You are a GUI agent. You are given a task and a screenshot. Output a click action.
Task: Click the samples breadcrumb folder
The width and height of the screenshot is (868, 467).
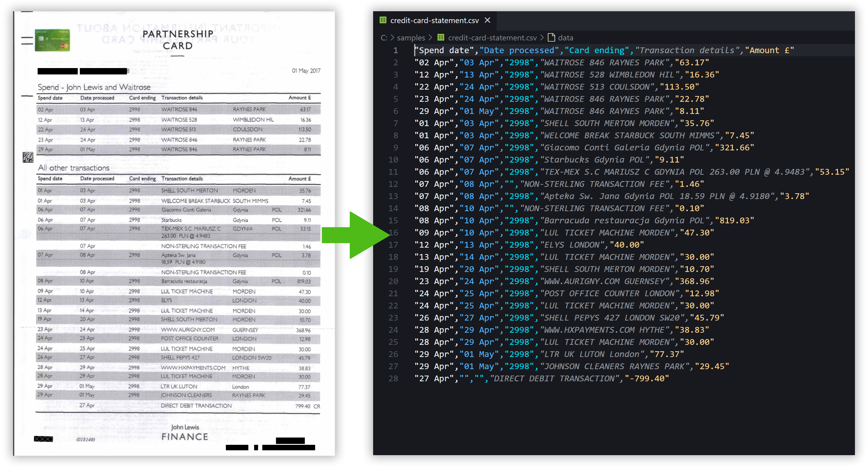[410, 38]
